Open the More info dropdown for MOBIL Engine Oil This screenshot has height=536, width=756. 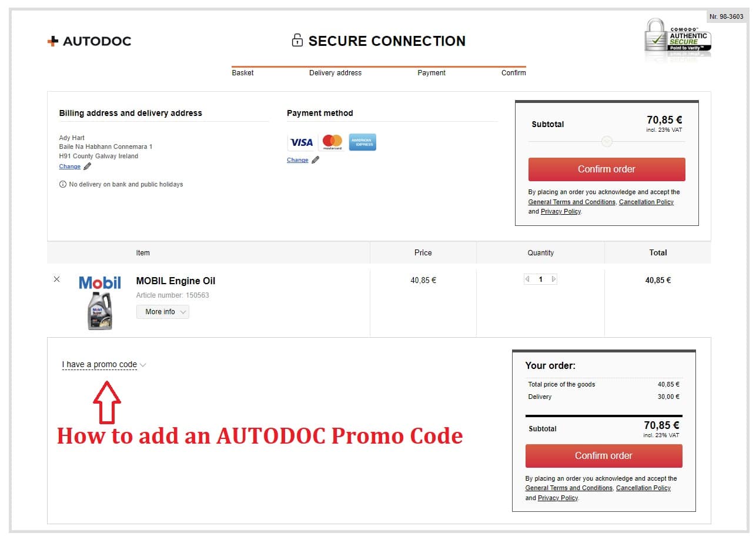tap(163, 311)
